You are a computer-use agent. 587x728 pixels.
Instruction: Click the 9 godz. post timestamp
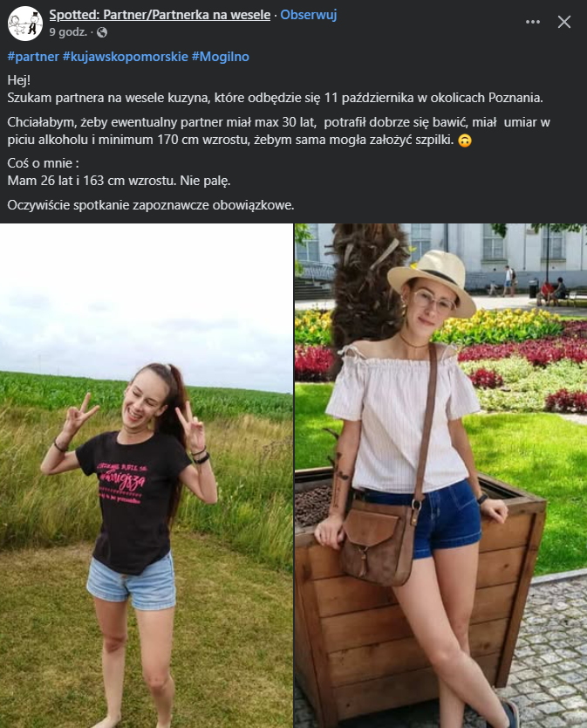pos(68,32)
